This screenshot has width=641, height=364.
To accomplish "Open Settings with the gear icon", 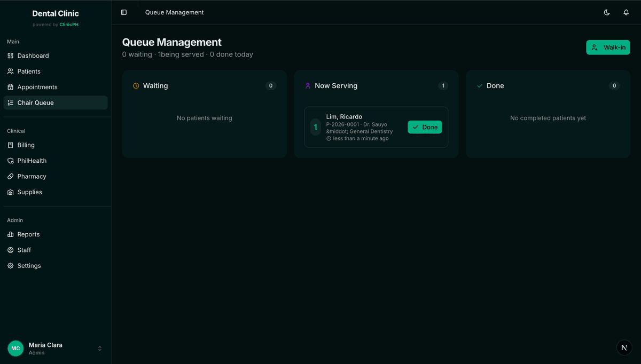I will 11,265.
